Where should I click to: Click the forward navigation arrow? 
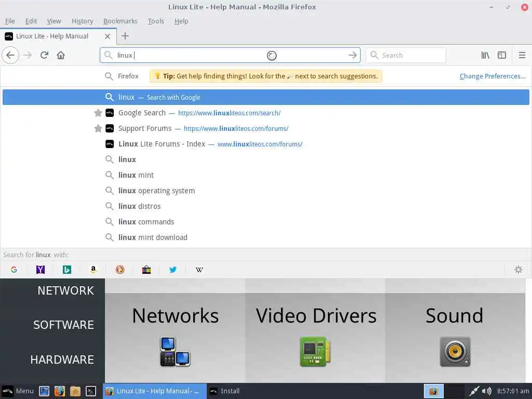28,55
